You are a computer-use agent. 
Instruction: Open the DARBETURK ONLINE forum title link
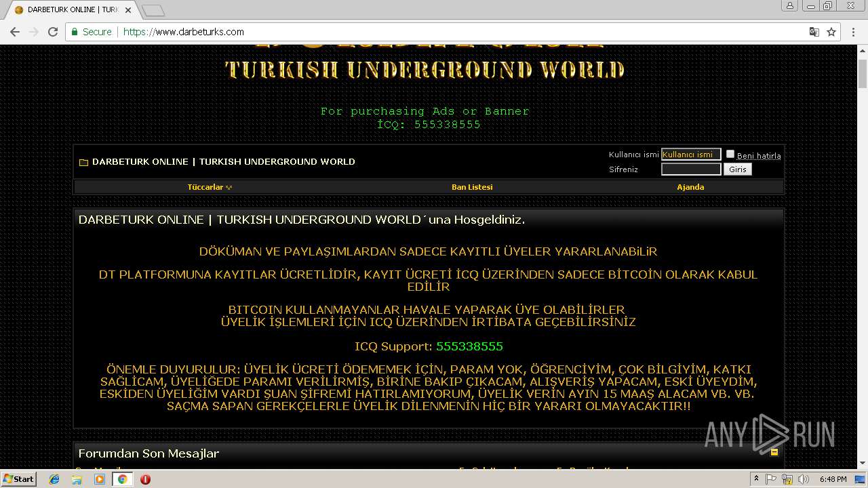(x=224, y=162)
